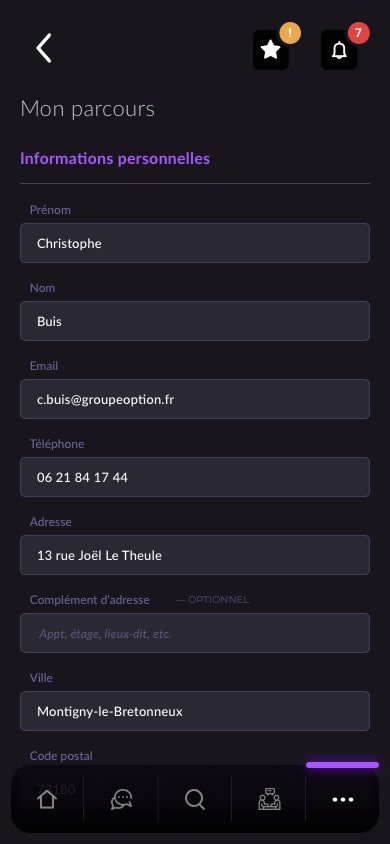Select the Email field with c.buis@groupeoption.fr
This screenshot has height=844, width=390.
click(x=195, y=399)
